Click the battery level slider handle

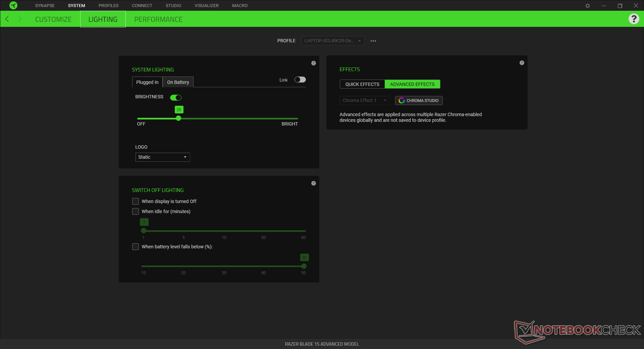coord(304,266)
